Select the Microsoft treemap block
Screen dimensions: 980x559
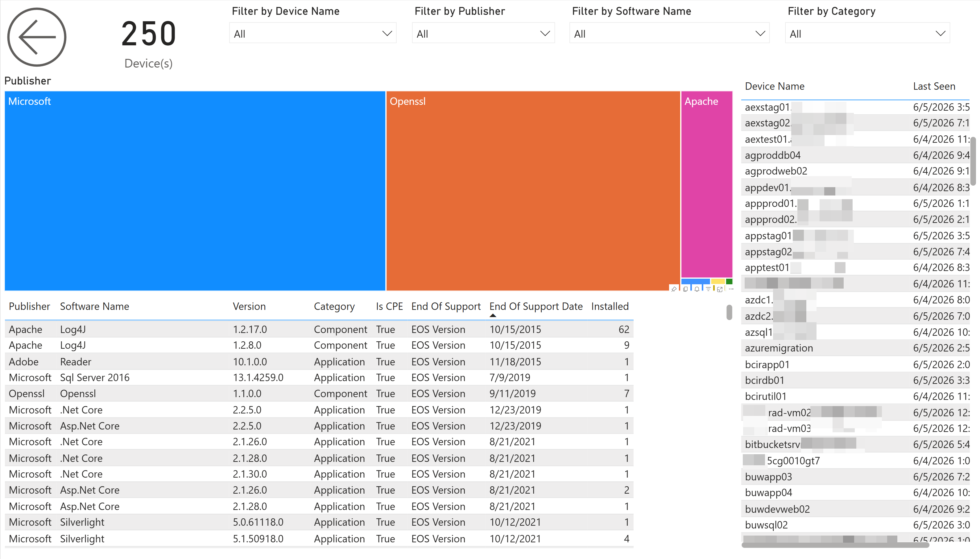195,191
